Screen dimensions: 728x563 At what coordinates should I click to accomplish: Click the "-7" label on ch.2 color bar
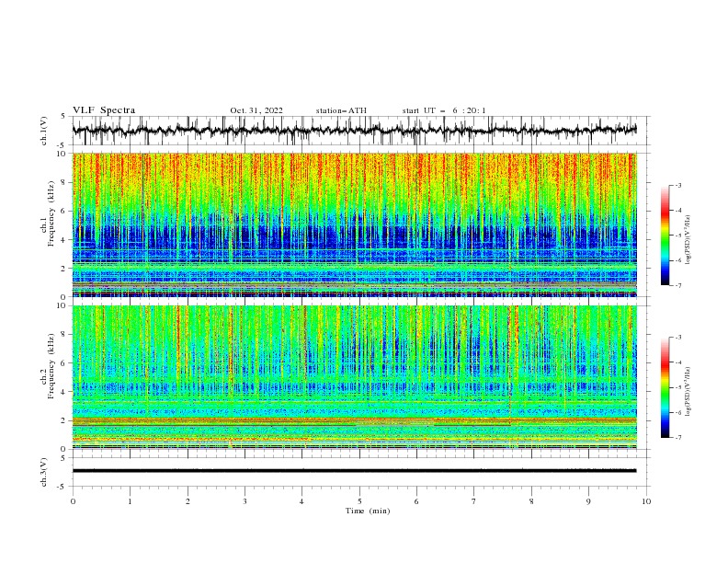click(x=678, y=438)
